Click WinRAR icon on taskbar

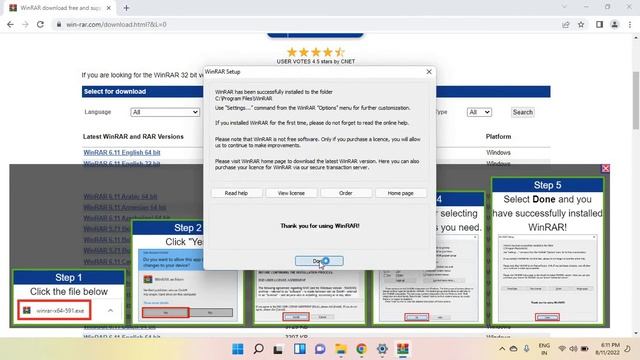[x=403, y=349]
